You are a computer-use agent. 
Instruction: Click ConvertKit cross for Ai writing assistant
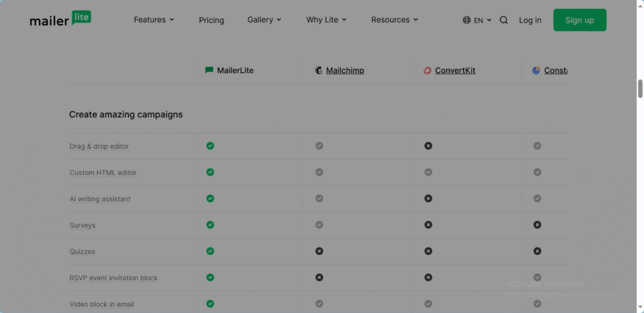[428, 198]
